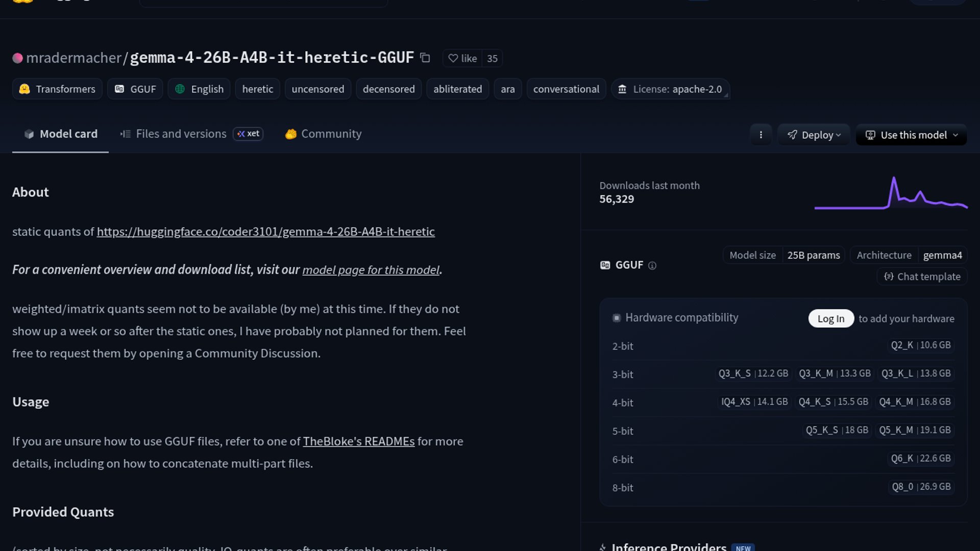Select the Transformers library tag
The image size is (980, 551).
(57, 89)
